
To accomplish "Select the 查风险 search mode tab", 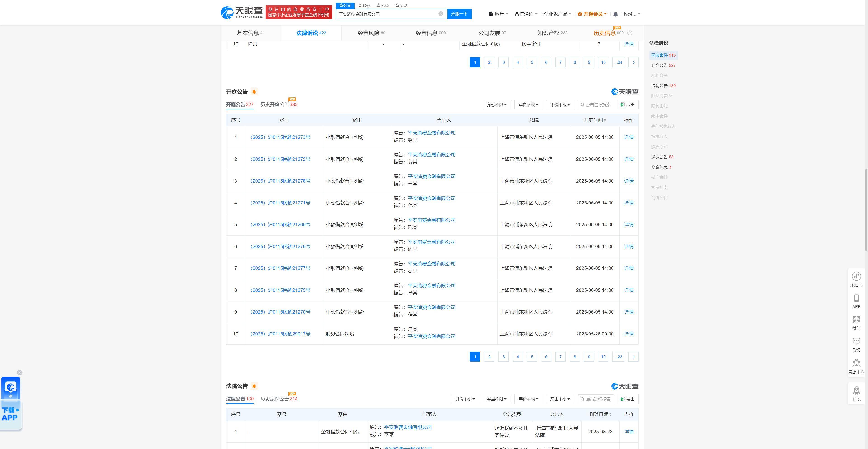I will click(382, 5).
